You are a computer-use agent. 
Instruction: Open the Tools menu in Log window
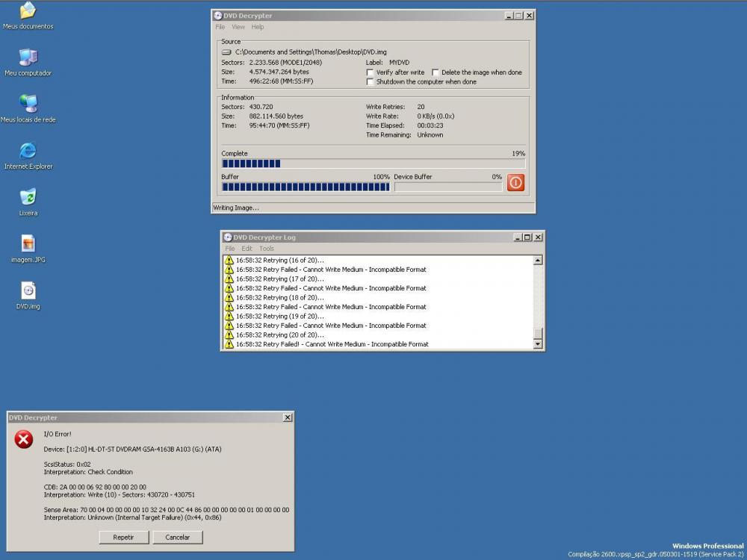tap(267, 249)
